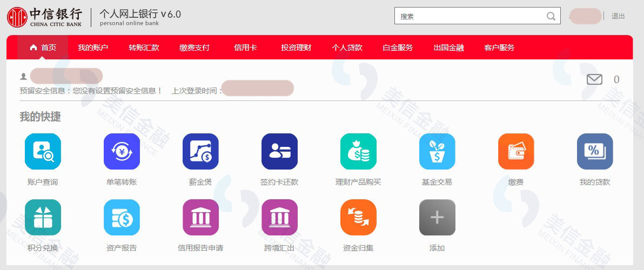Open the 薪金煲 chart icon
Image resolution: width=644 pixels, height=270 pixels.
201,151
